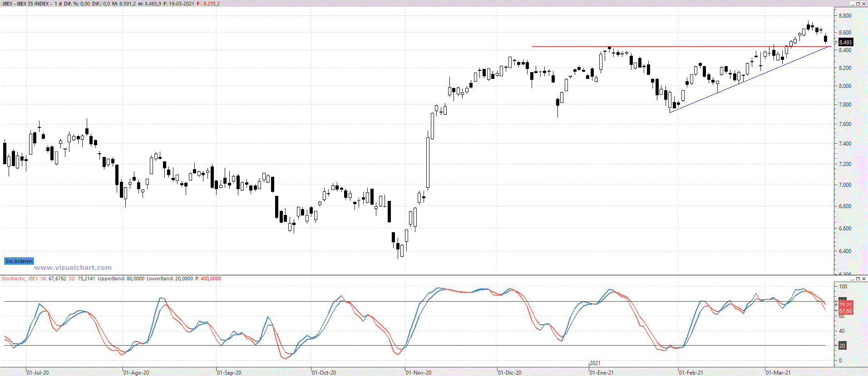Click the red 'P: 400,0000' value

pyautogui.click(x=208, y=278)
